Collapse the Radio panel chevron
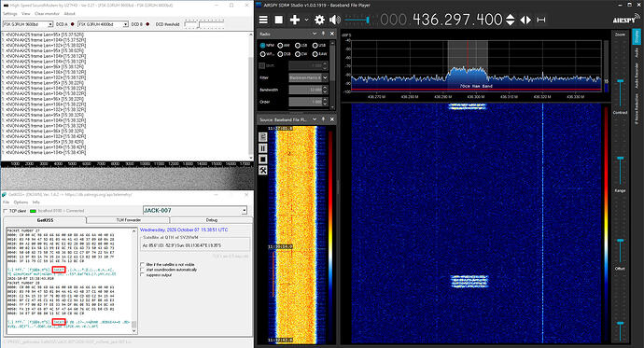 (x=315, y=34)
